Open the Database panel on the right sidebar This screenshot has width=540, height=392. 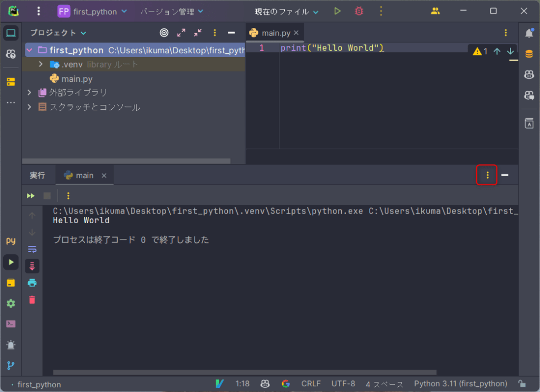529,53
